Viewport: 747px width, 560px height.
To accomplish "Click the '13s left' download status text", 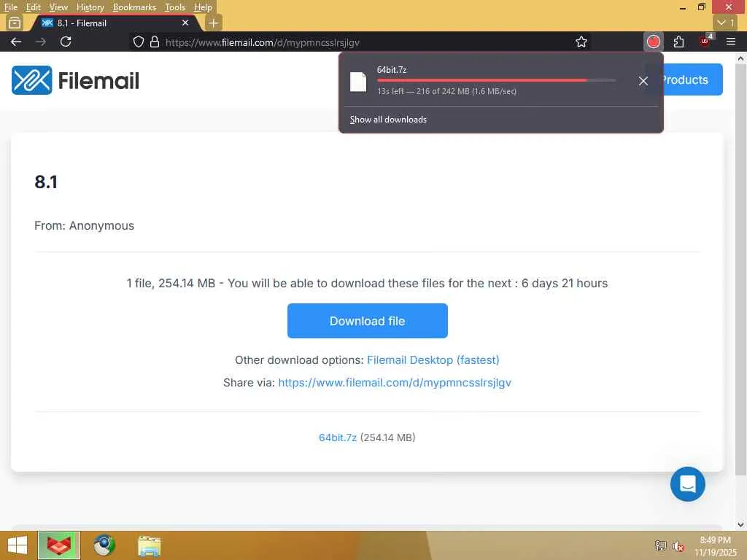I will tap(447, 91).
